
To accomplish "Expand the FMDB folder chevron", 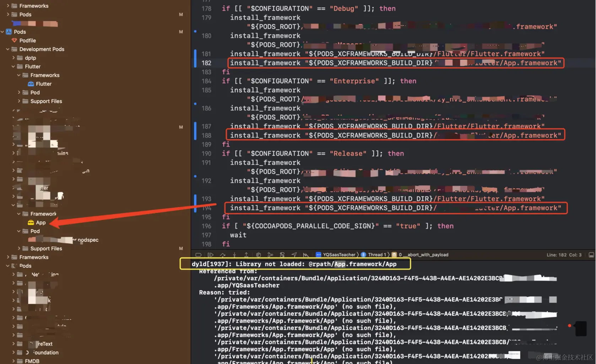I will pyautogui.click(x=13, y=361).
